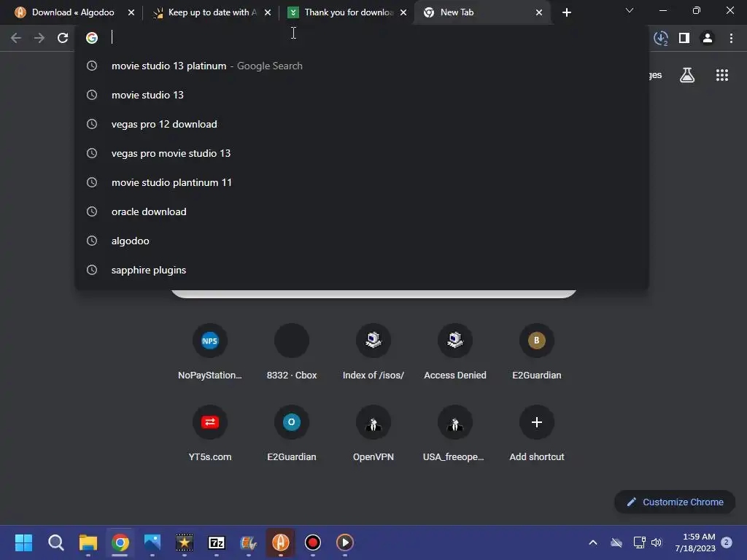
Task: Open the Search Labs flask icon
Action: click(x=687, y=75)
